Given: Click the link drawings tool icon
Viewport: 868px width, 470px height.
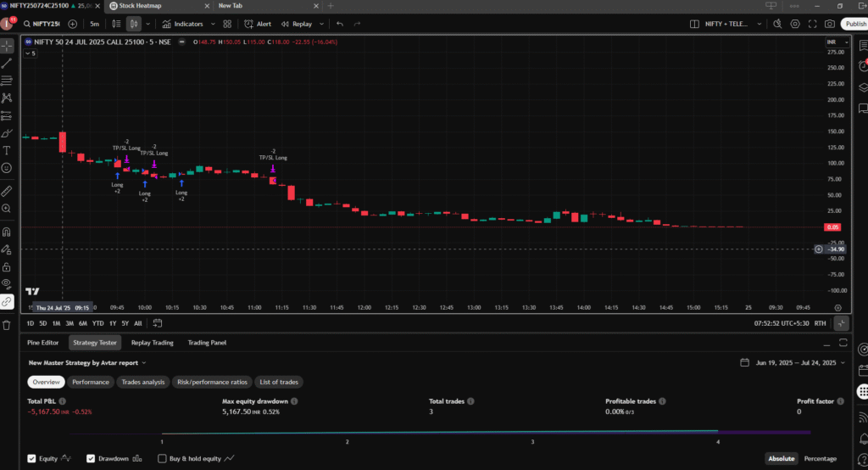Looking at the screenshot, I should tap(7, 302).
